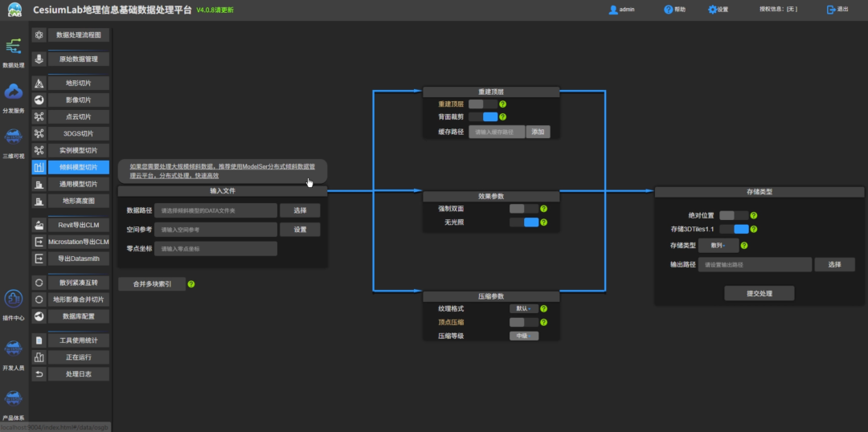Click 选择 button for 数据路径
Viewport: 868px width, 432px height.
coord(300,210)
